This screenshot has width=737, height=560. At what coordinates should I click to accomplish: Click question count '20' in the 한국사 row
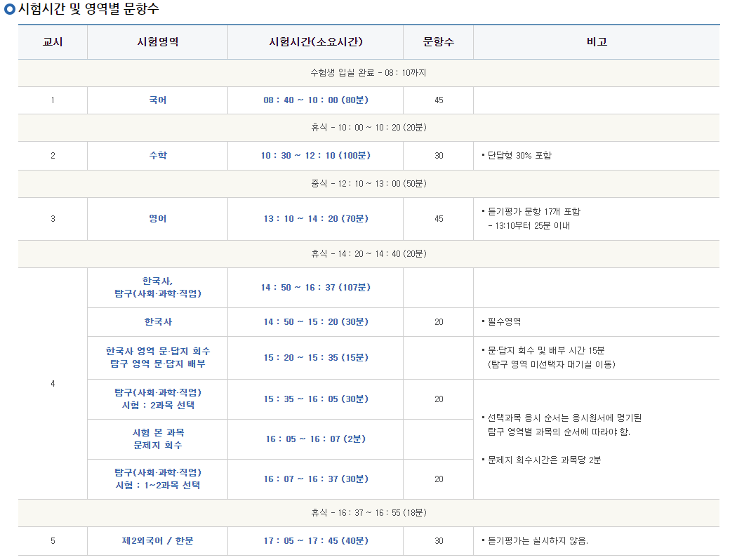pos(439,322)
